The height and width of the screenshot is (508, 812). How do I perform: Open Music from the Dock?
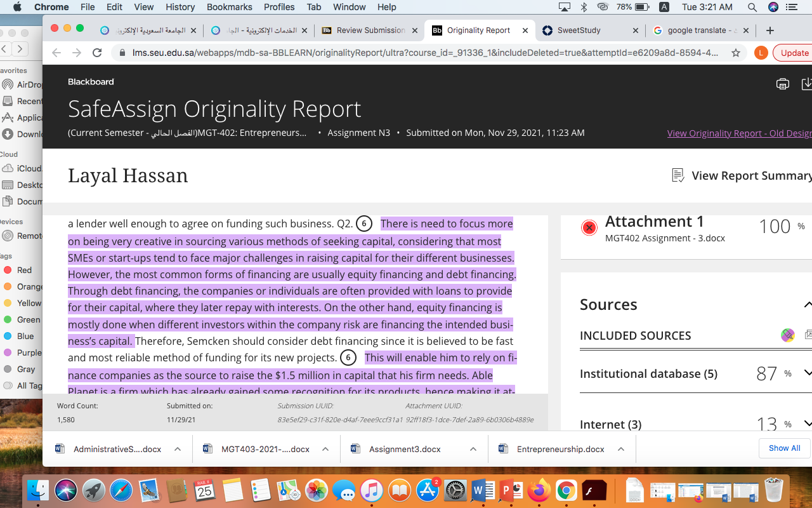372,490
